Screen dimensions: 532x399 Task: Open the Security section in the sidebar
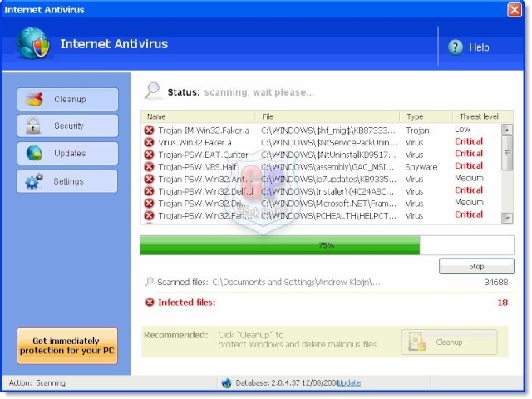[67, 126]
